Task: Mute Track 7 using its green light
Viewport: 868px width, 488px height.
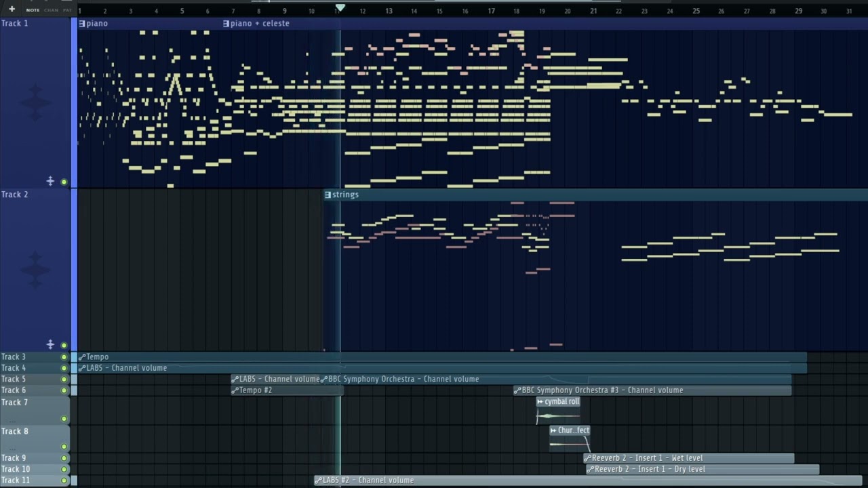Action: pos(64,419)
